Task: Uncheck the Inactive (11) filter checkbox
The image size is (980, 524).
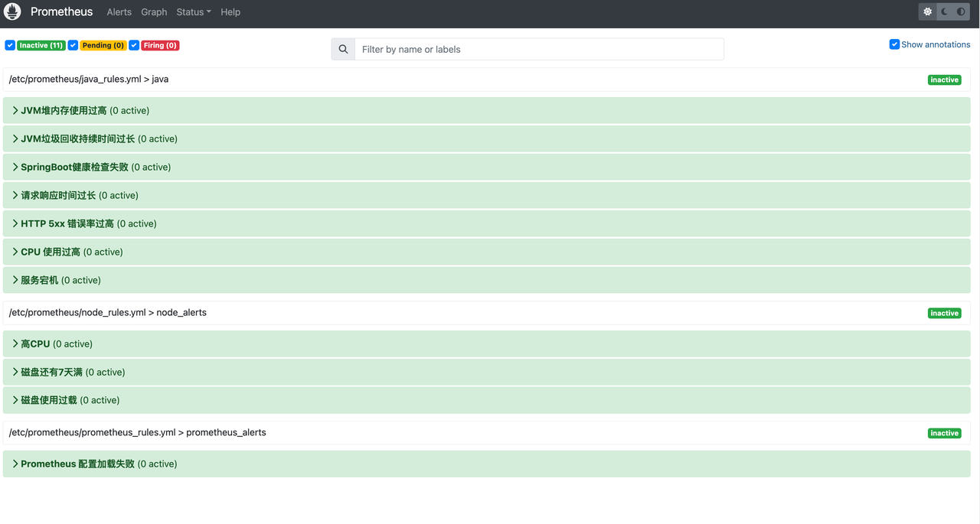Action: [10, 45]
